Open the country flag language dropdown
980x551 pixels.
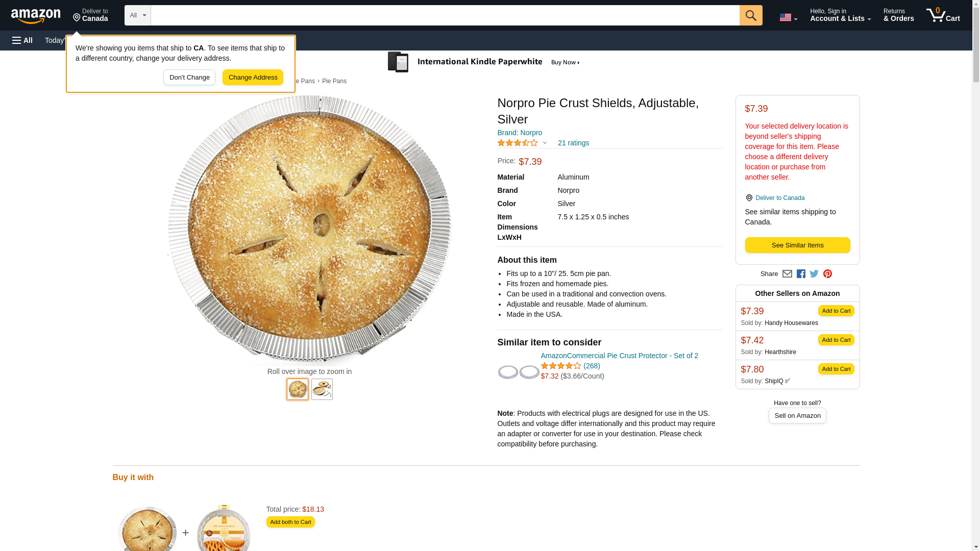pos(788,17)
